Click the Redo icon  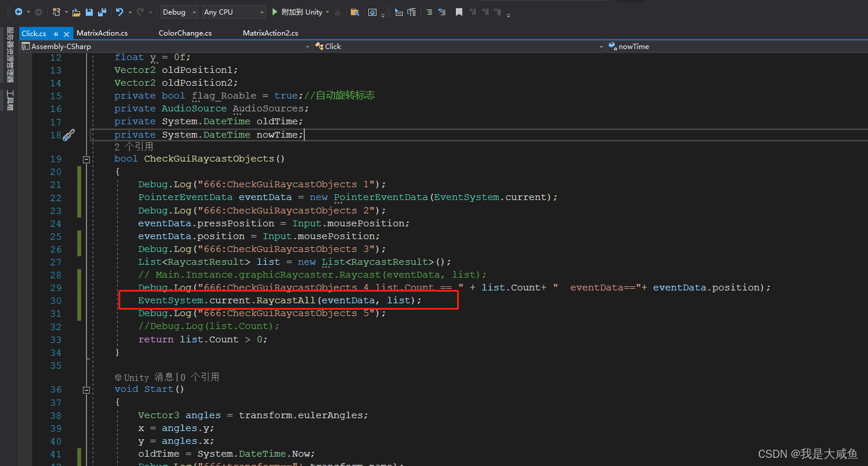pyautogui.click(x=140, y=12)
